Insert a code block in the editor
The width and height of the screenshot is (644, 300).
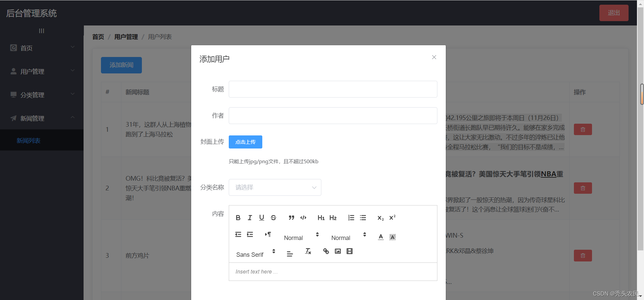303,218
